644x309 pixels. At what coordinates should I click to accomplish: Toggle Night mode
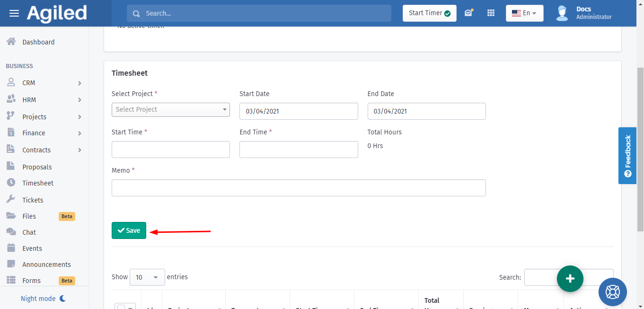[x=43, y=299]
